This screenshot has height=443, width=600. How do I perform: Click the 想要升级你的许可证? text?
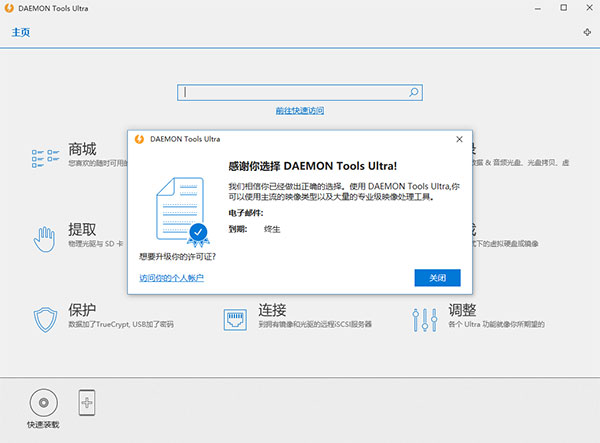pyautogui.click(x=178, y=257)
